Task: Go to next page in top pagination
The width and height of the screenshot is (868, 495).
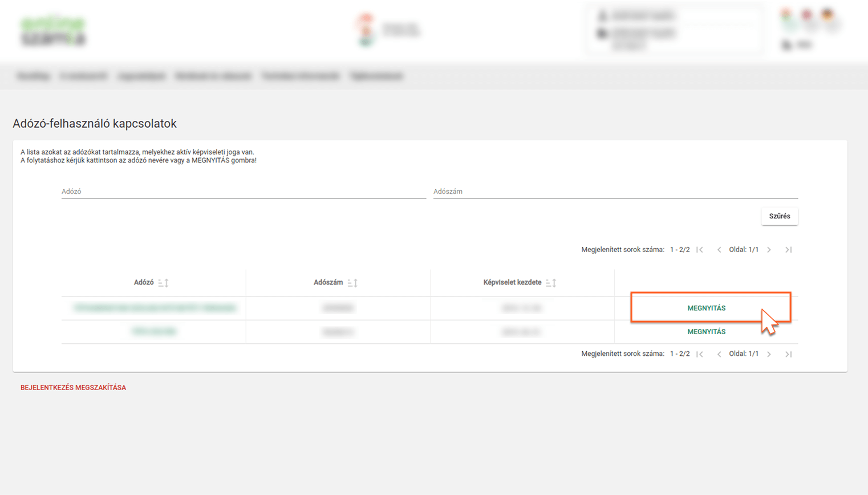Action: coord(769,250)
